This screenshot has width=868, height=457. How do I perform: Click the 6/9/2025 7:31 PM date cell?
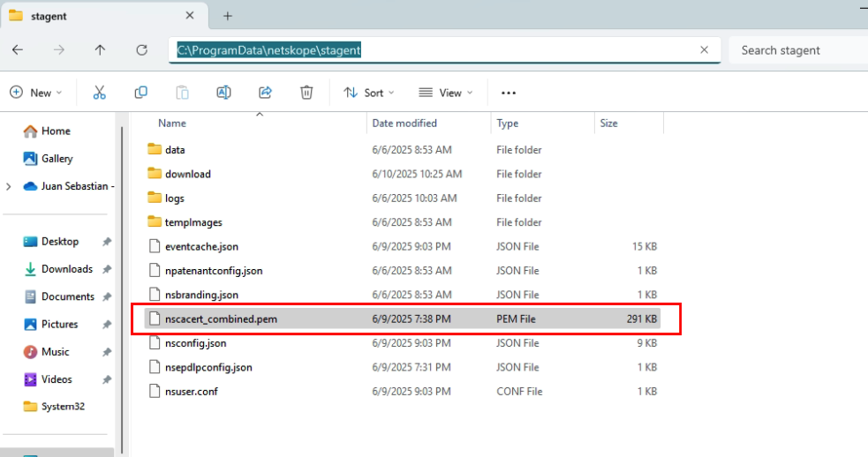[x=411, y=367]
